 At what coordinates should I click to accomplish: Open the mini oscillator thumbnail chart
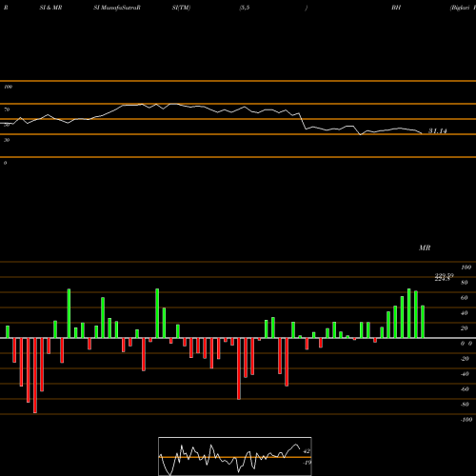[235, 456]
